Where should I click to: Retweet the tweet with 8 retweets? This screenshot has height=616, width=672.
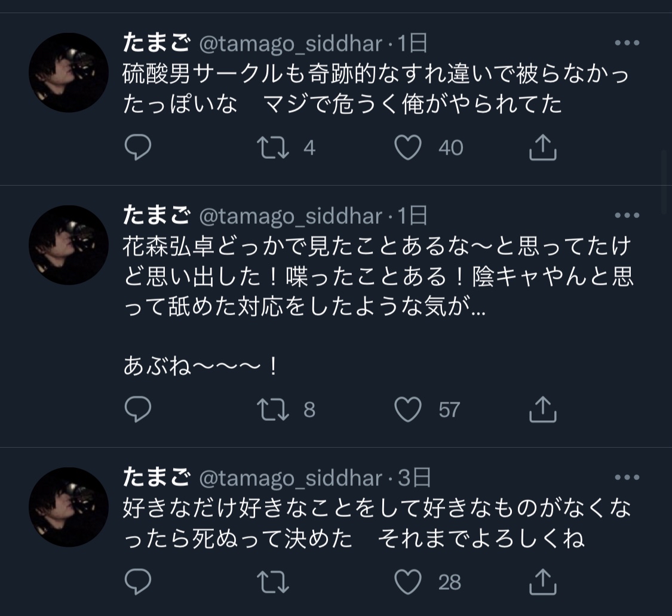[273, 409]
